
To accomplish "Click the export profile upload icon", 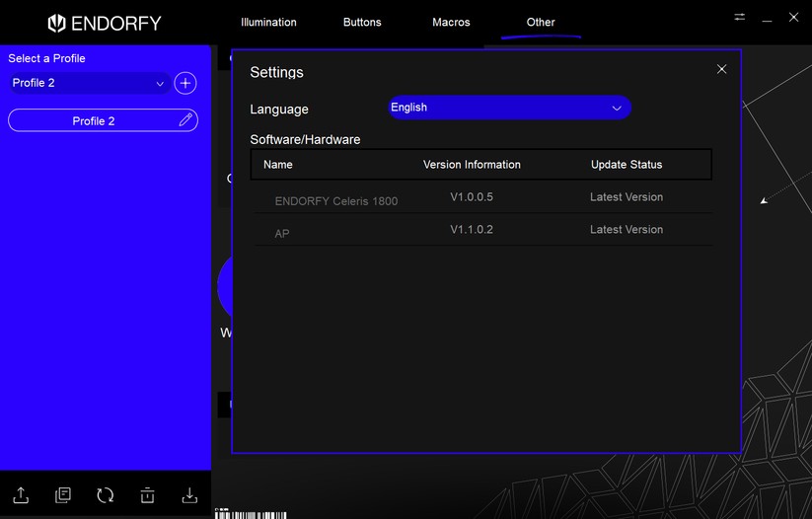I will [x=21, y=495].
